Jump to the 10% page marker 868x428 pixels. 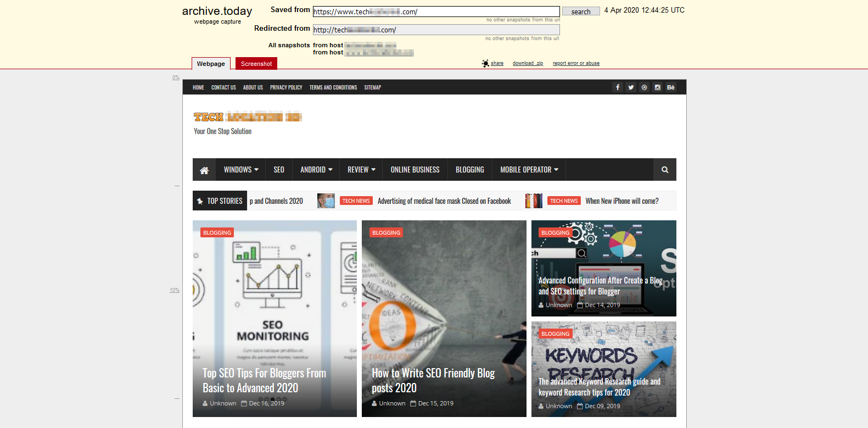tap(175, 290)
